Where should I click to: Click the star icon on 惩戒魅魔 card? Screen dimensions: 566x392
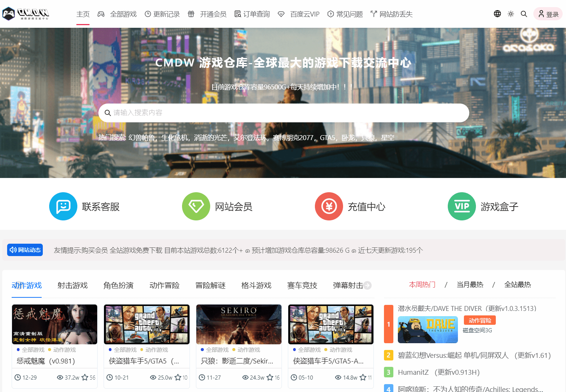[85, 377]
